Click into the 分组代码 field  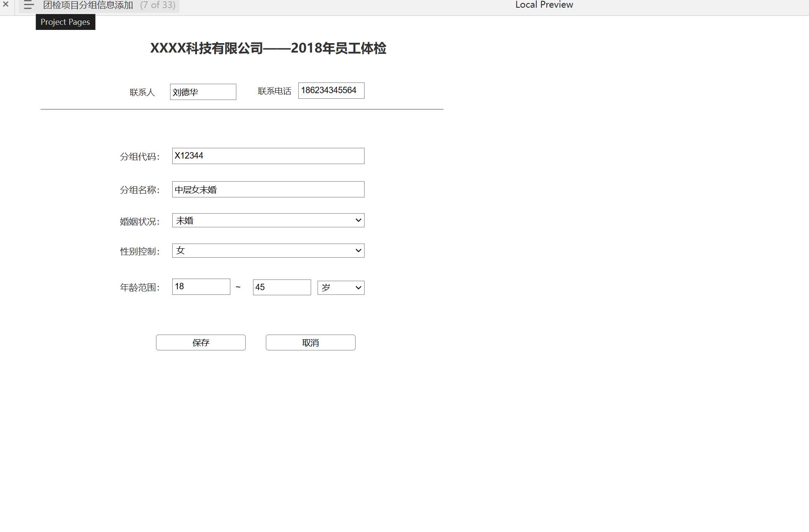pos(268,156)
